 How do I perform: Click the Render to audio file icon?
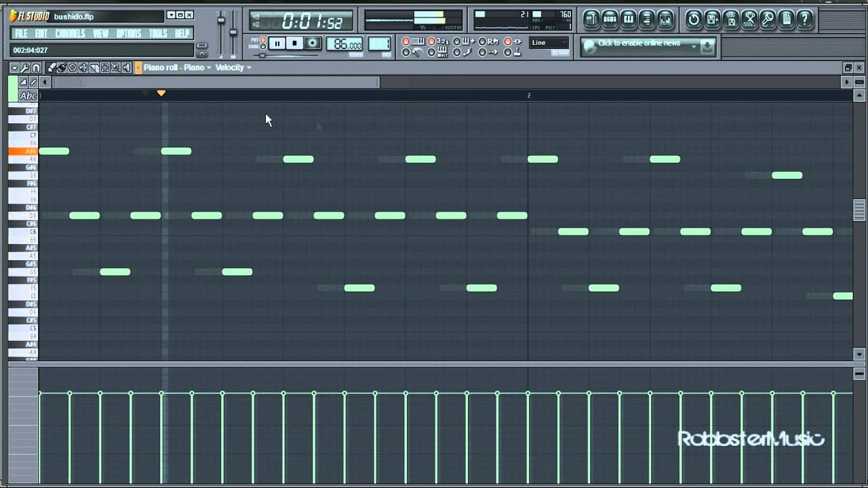click(731, 19)
